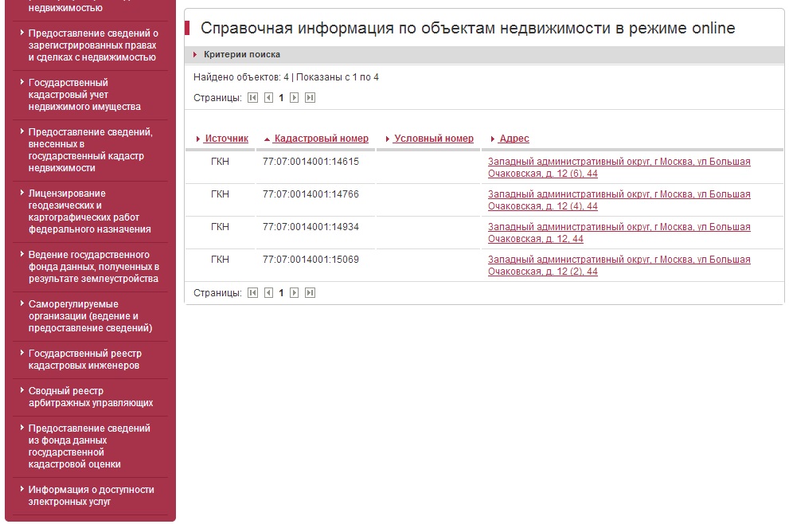Sort results by Условный номер column

point(433,139)
